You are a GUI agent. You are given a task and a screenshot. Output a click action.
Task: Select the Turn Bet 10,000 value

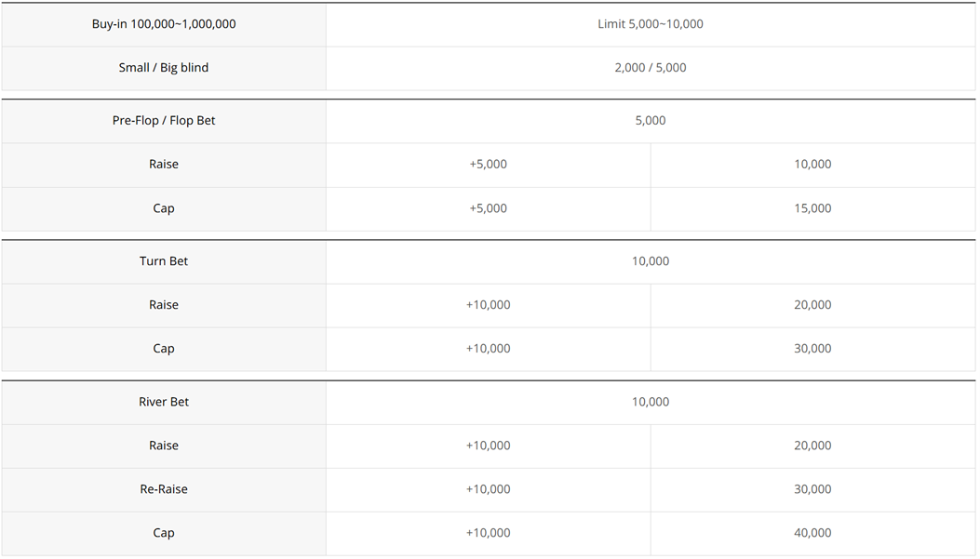pos(651,261)
